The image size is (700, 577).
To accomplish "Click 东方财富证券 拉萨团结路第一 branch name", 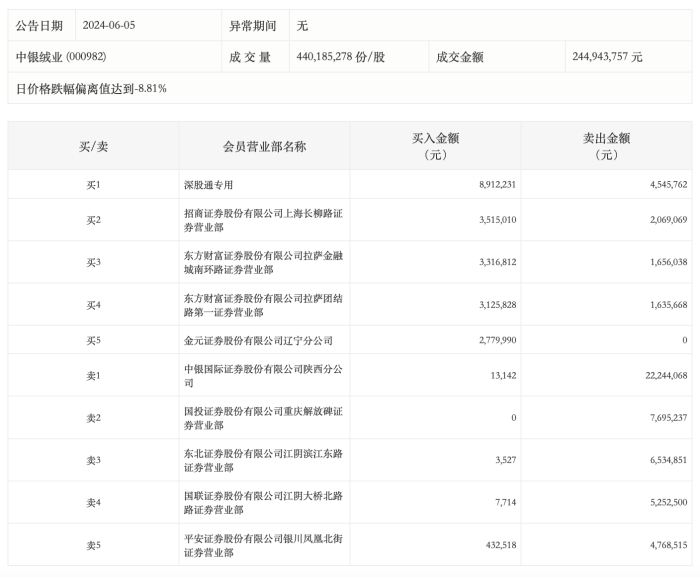I will (263, 305).
